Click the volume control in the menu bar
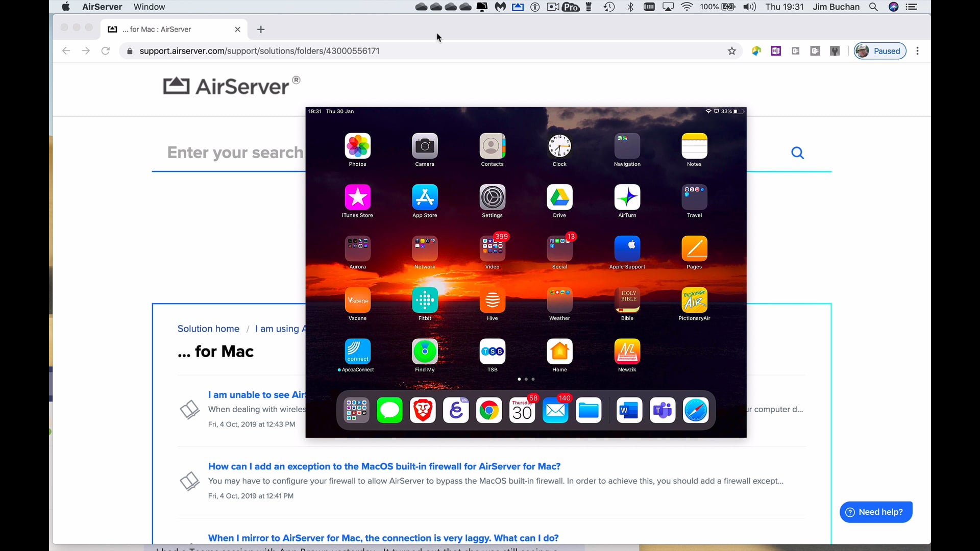 pyautogui.click(x=749, y=7)
